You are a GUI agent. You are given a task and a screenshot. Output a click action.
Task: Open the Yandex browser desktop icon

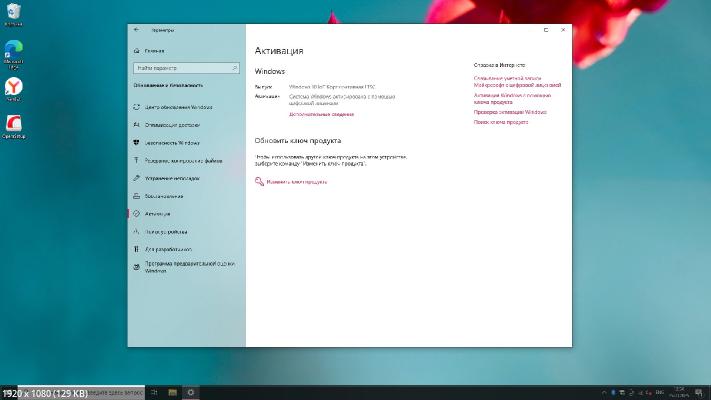point(14,89)
